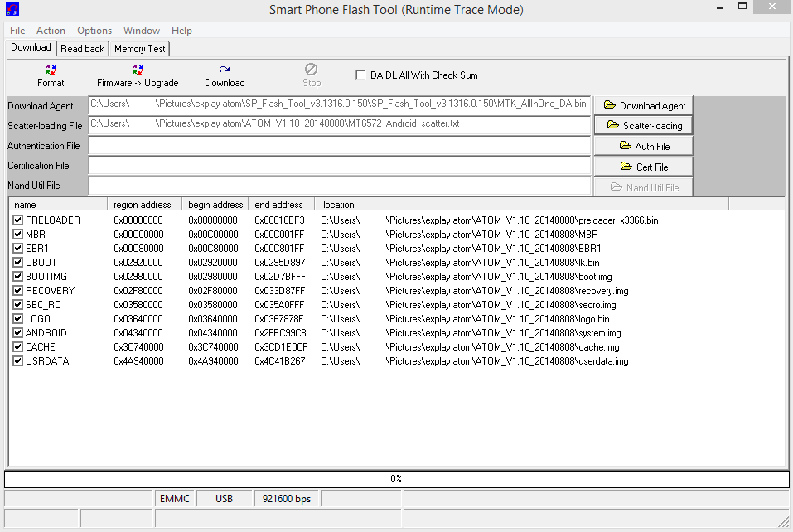The width and height of the screenshot is (793, 532).
Task: Open the Options menu
Action: [94, 31]
